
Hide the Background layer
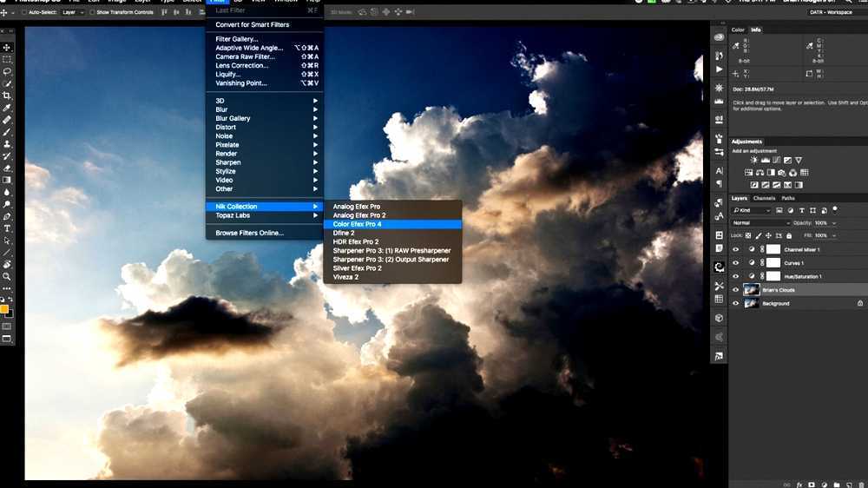[736, 303]
